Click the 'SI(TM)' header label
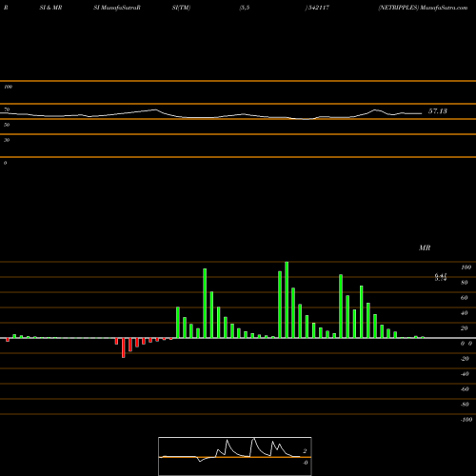Viewport: 476px width, 476px height. click(181, 8)
